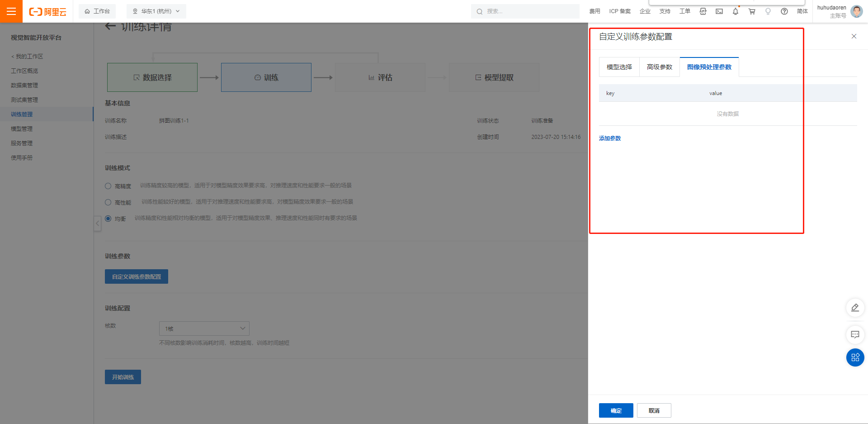
Task: Open 使用手册 in sidebar
Action: point(22,157)
